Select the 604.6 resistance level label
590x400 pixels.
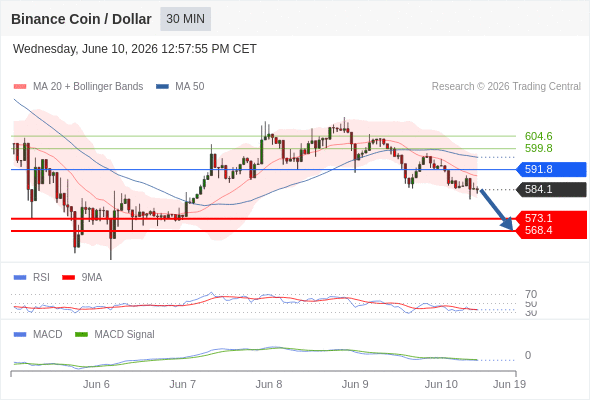(538, 136)
